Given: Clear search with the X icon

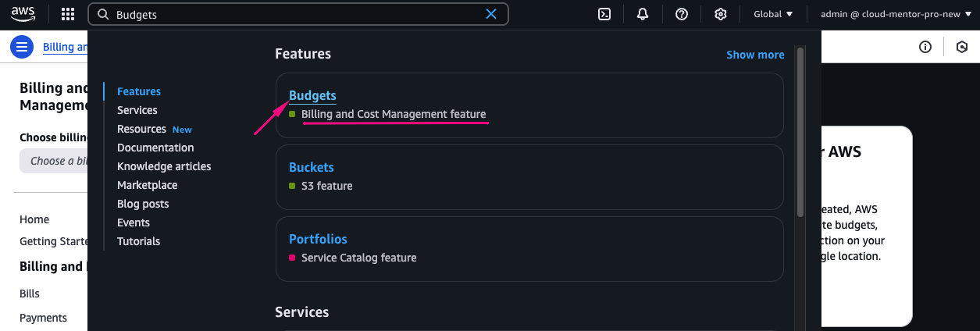Looking at the screenshot, I should pos(491,14).
